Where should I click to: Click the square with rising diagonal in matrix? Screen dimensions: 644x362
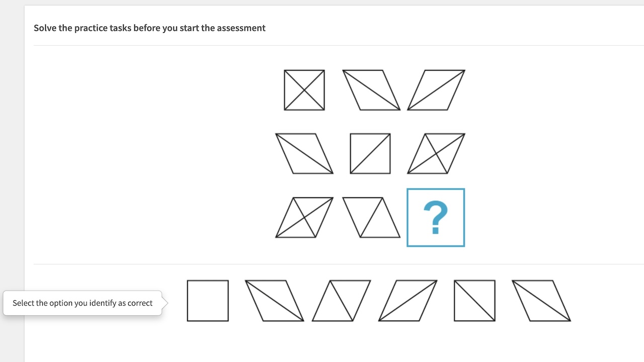(370, 153)
